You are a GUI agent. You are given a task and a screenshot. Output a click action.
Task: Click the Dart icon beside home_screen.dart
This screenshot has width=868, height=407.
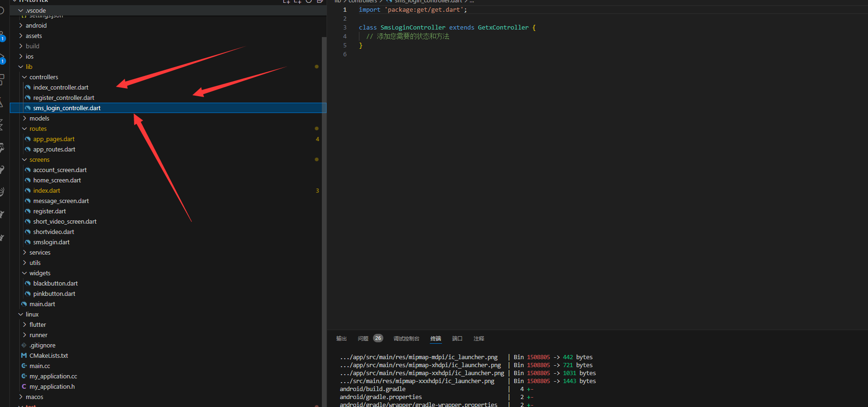click(x=28, y=180)
